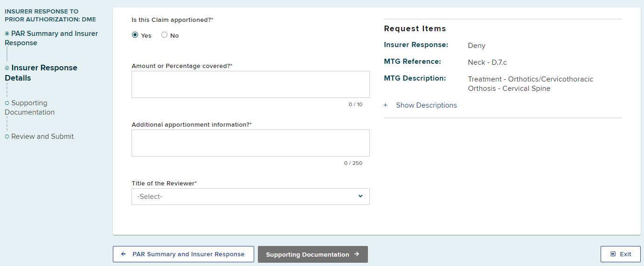Focus the Additional apportionment information text box
Screen dimensions: 644x266
(x=250, y=143)
